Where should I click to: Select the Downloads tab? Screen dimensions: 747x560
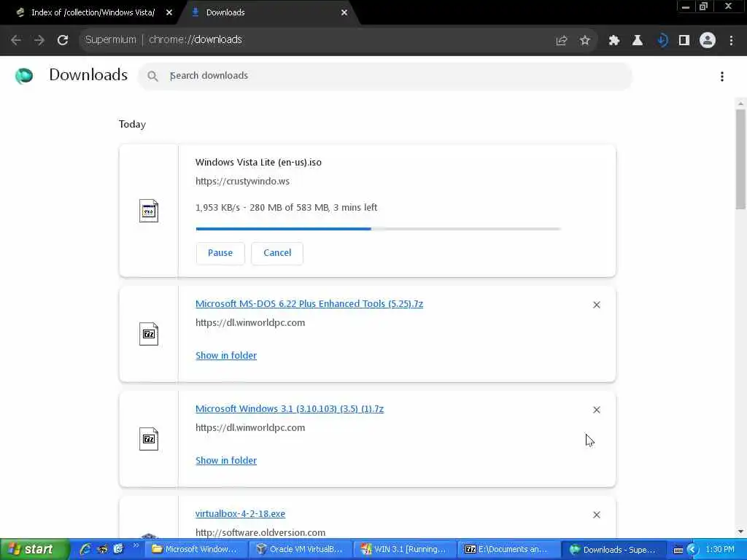(x=225, y=12)
